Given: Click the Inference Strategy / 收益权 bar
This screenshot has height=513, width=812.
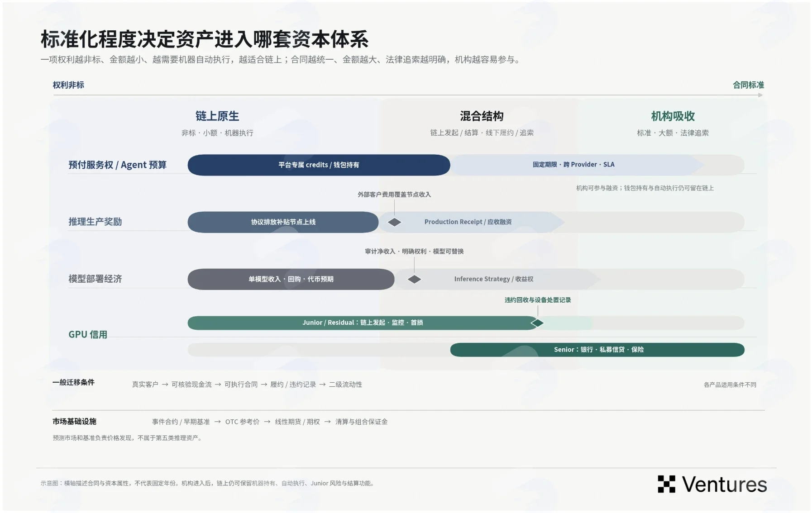Looking at the screenshot, I should [498, 279].
